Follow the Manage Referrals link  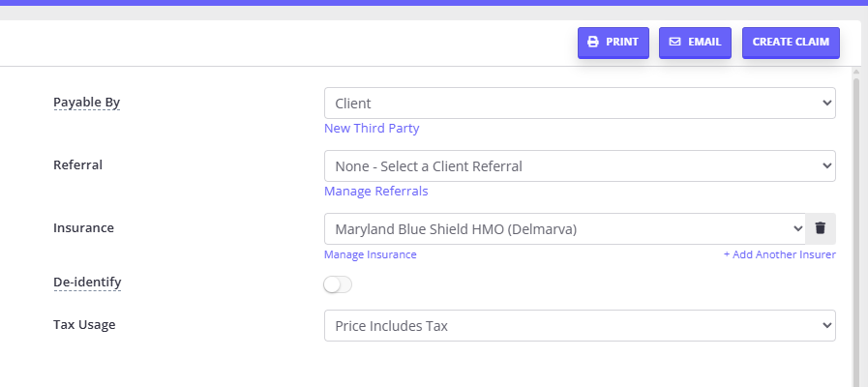coord(375,191)
